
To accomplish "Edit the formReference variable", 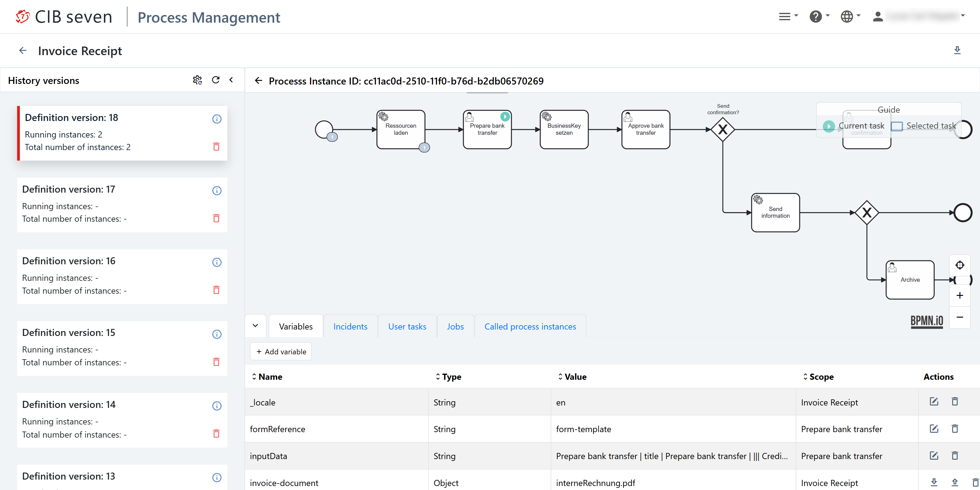I will [x=934, y=429].
